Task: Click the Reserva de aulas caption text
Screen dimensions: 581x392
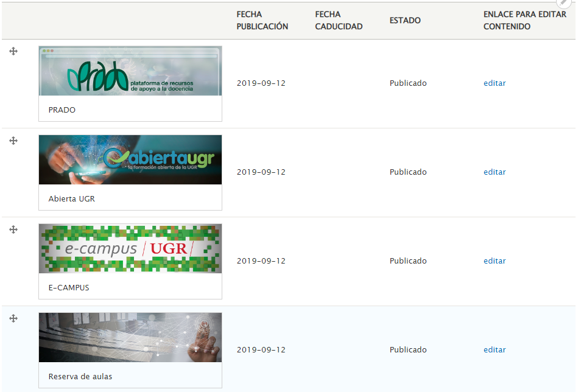Action: (80, 376)
